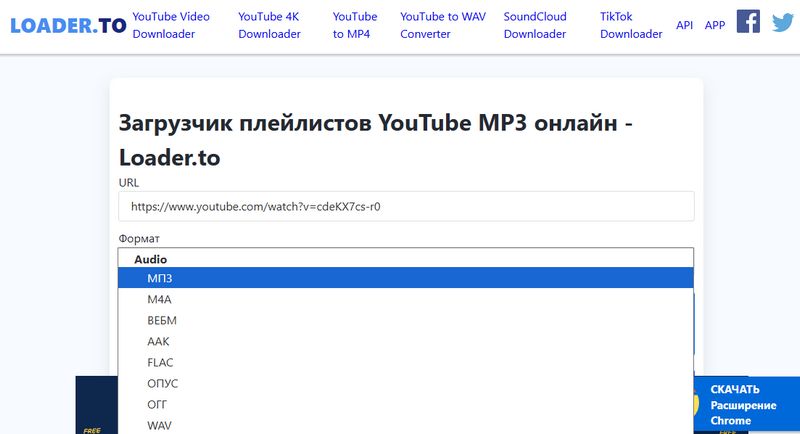800x434 pixels.
Task: Choose the ОГГ format option
Action: tap(406, 404)
